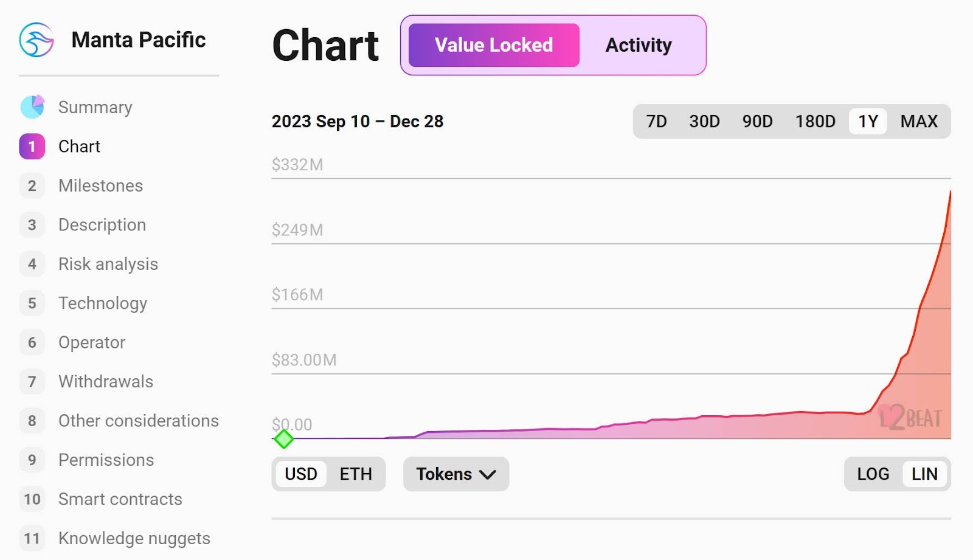Select the LIN scale option

[924, 474]
